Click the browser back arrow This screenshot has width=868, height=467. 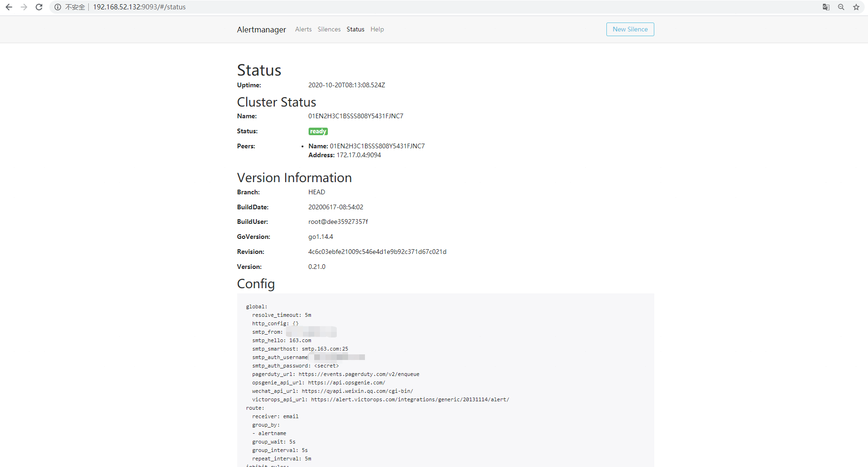[x=9, y=7]
